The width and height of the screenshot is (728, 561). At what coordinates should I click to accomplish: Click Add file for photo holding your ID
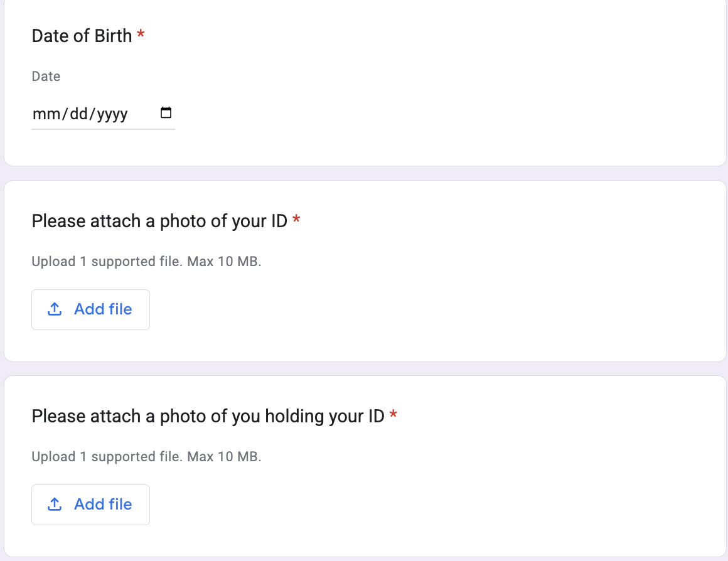[x=90, y=505]
